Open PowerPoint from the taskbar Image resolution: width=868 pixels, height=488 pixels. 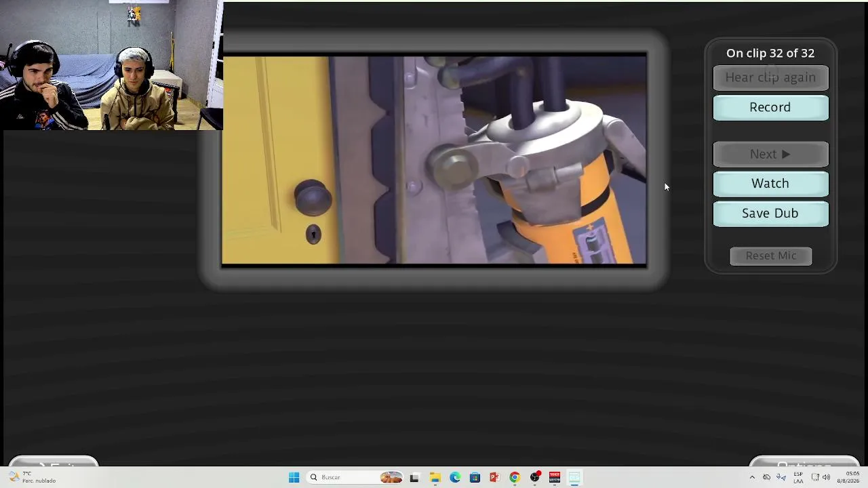494,477
